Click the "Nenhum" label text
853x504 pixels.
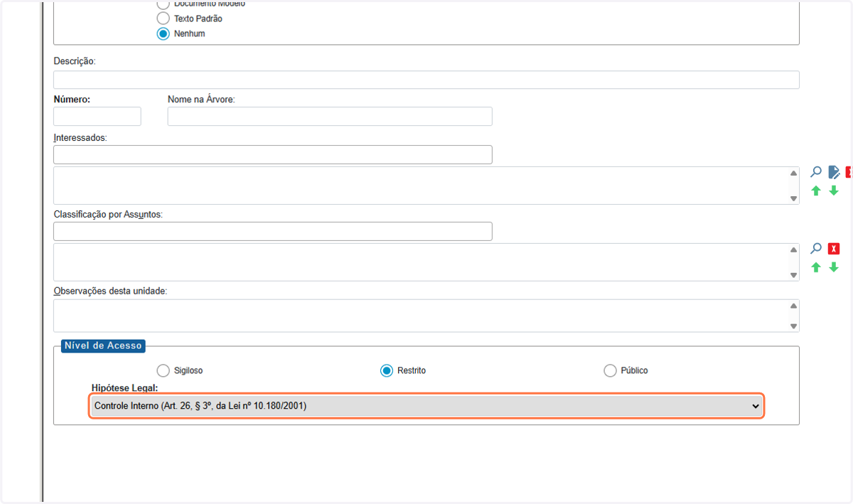190,33
